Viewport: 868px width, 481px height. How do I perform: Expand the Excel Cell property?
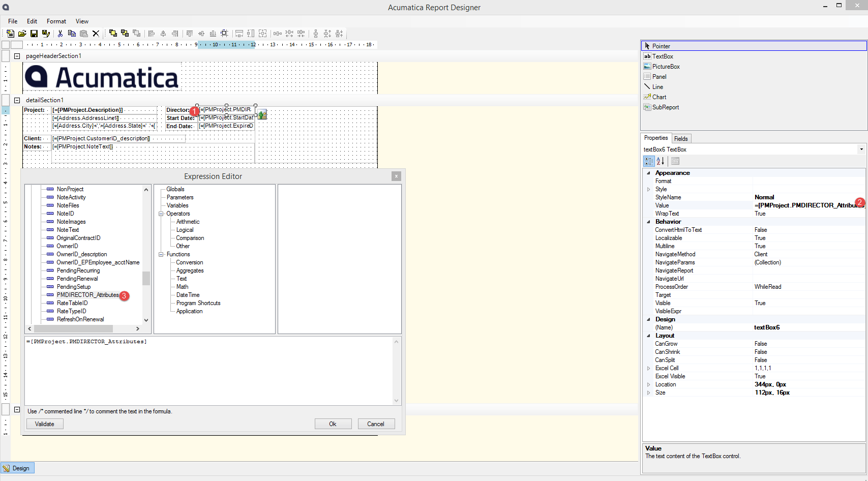[x=648, y=368]
